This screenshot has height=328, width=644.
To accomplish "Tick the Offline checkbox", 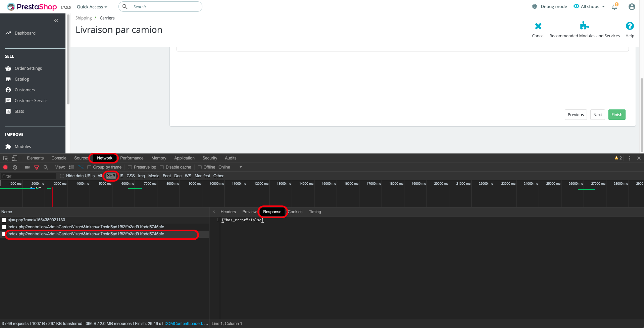I will click(200, 167).
